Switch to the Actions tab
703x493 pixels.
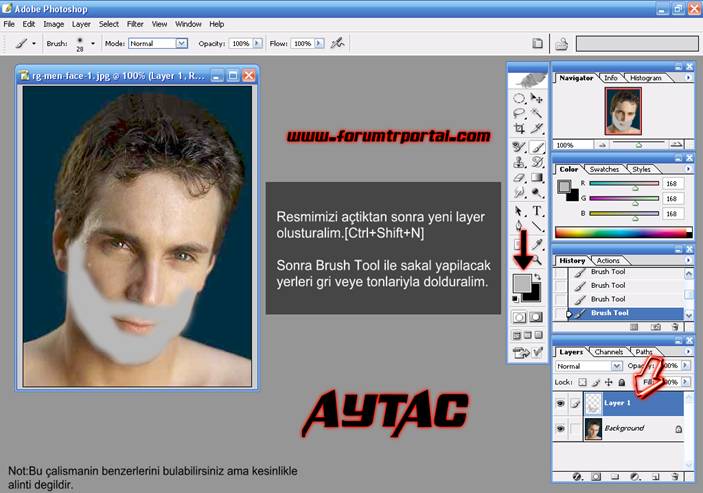pos(608,260)
